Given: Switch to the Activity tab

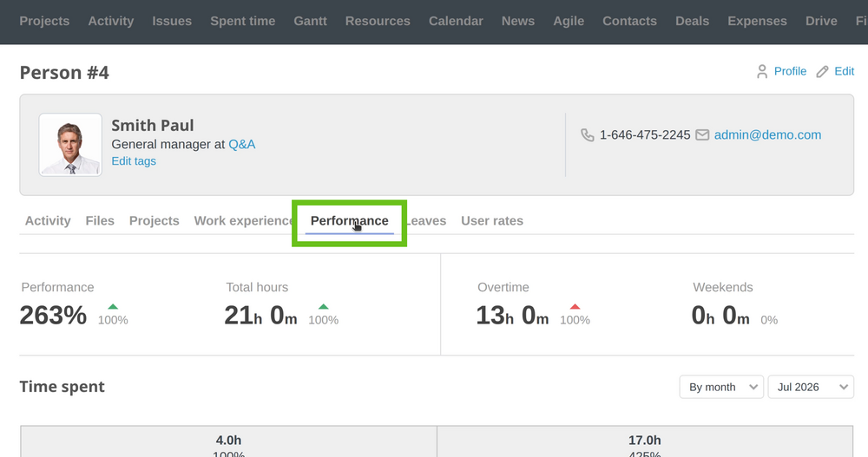Looking at the screenshot, I should pyautogui.click(x=48, y=221).
